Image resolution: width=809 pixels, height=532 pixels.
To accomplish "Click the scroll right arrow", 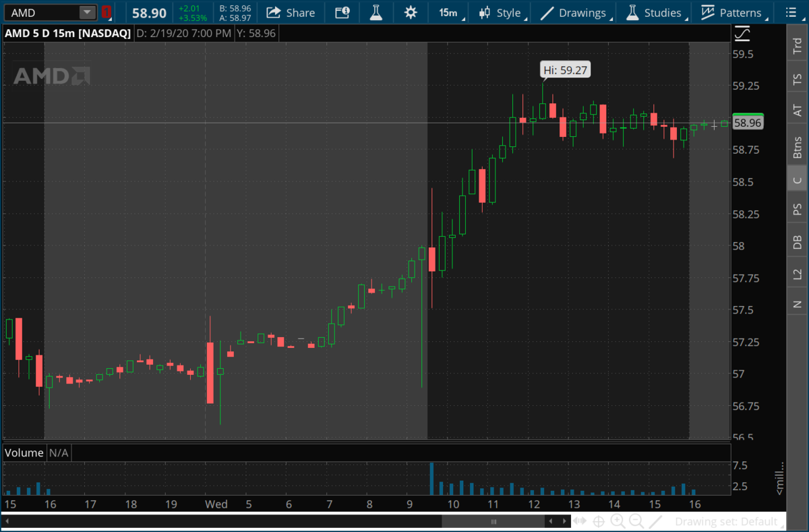I will click(x=564, y=521).
